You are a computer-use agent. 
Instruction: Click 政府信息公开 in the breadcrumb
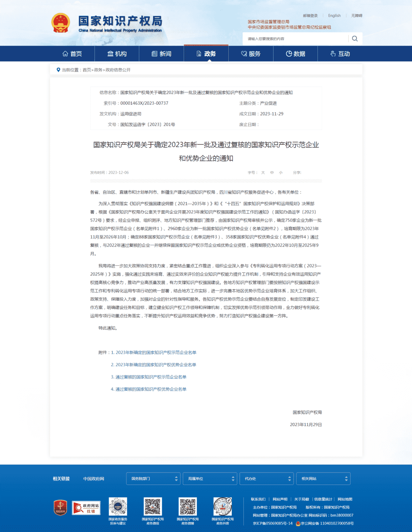click(118, 70)
